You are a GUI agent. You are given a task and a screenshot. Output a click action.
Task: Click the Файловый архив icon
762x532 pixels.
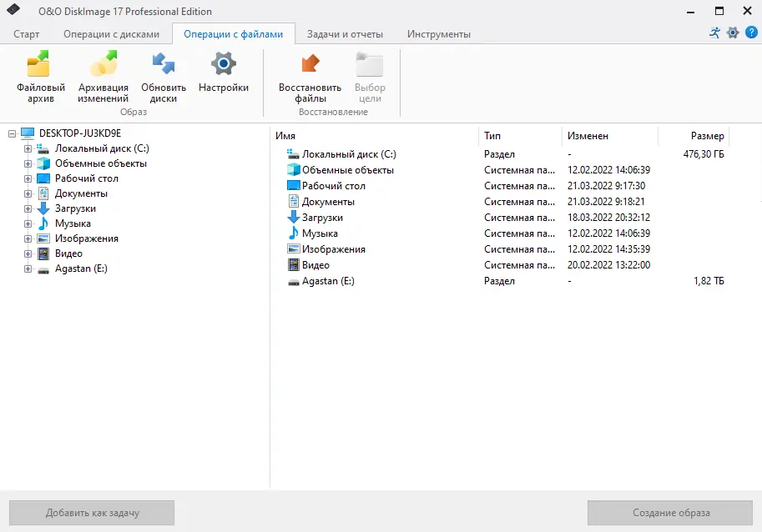[38, 63]
